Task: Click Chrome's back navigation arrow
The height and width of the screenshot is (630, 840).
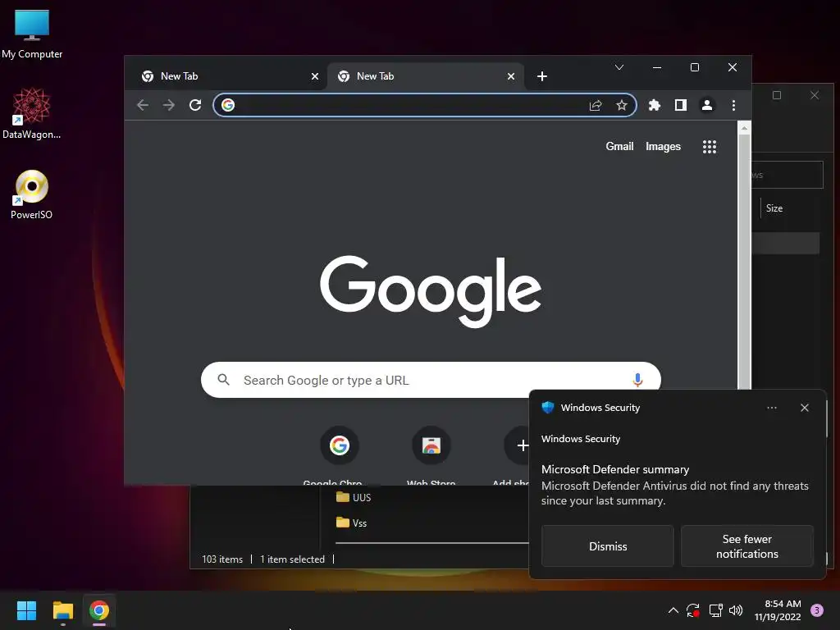Action: click(143, 105)
